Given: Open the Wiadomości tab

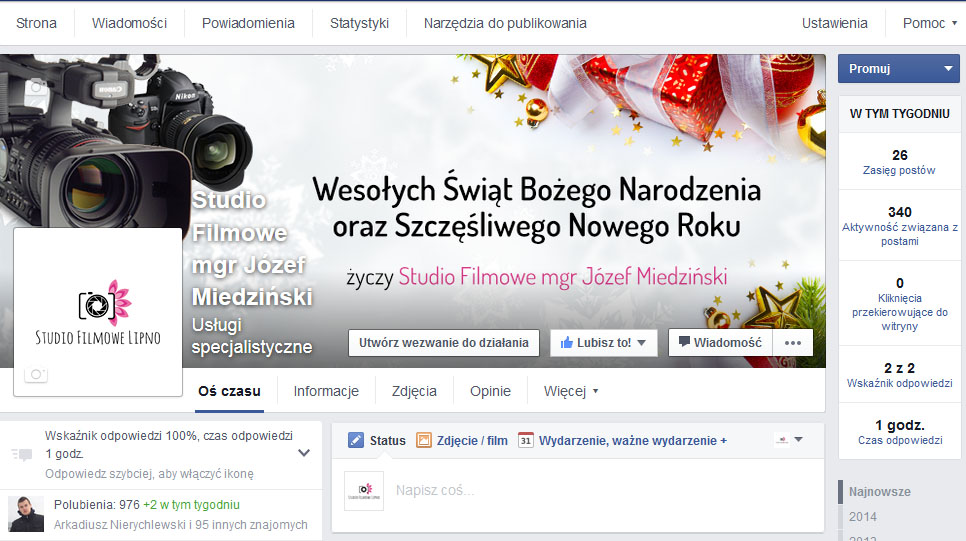Looking at the screenshot, I should [x=129, y=23].
